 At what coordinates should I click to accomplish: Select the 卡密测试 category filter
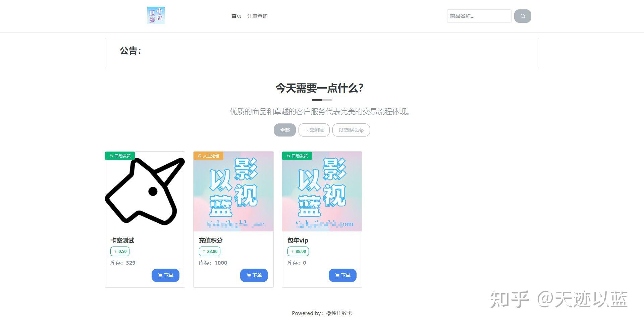[314, 130]
